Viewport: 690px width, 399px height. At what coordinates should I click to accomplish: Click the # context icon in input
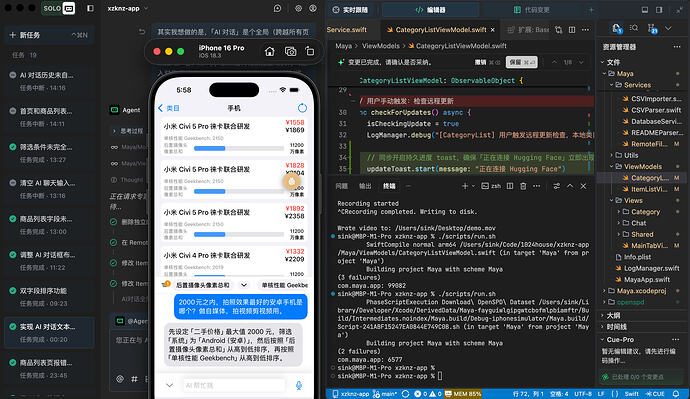click(134, 379)
